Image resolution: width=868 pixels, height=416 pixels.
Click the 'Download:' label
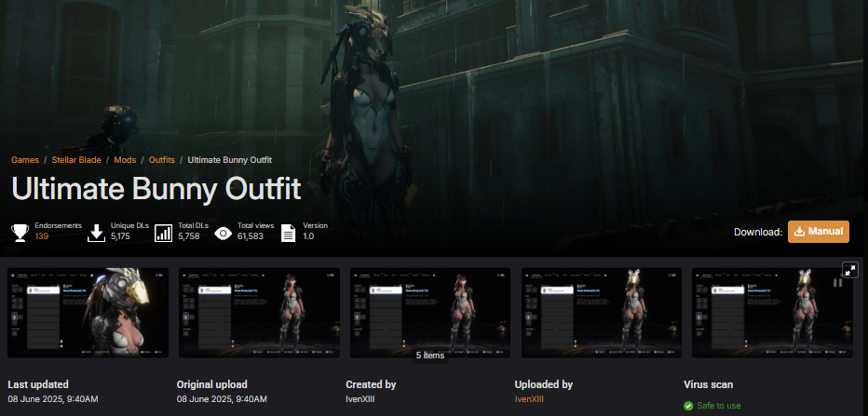click(x=758, y=232)
